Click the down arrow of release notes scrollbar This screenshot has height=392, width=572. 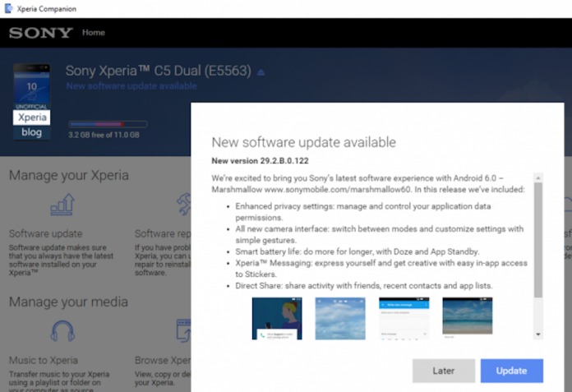coord(538,334)
